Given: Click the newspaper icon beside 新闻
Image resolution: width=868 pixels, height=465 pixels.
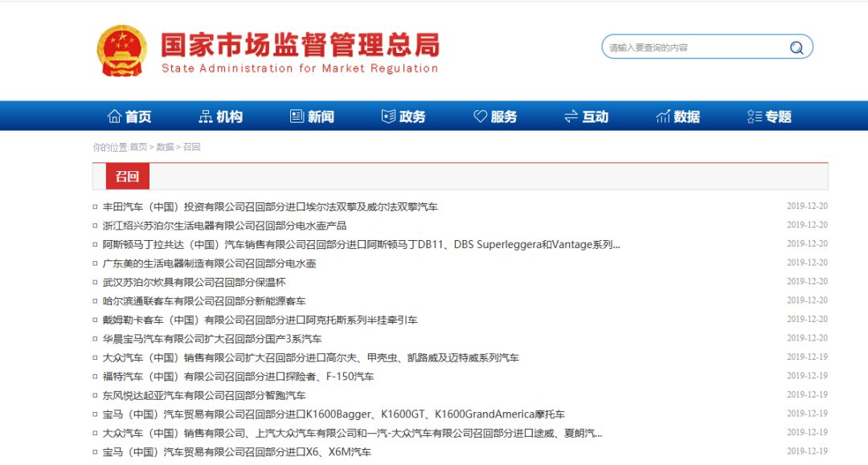Looking at the screenshot, I should (297, 116).
